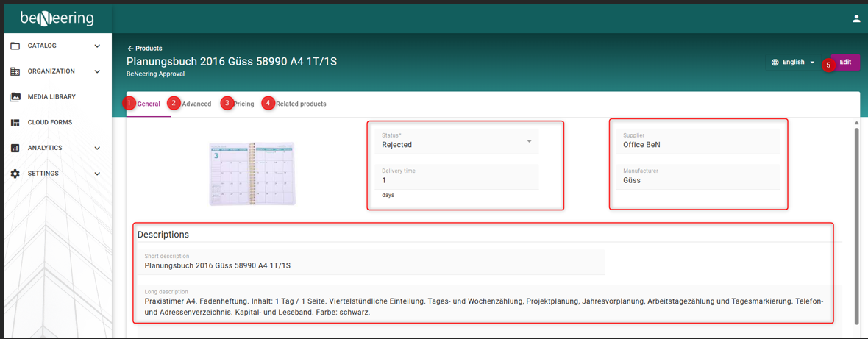Open the Related products tab
Viewport: 868px width, 339px height.
pyautogui.click(x=301, y=104)
